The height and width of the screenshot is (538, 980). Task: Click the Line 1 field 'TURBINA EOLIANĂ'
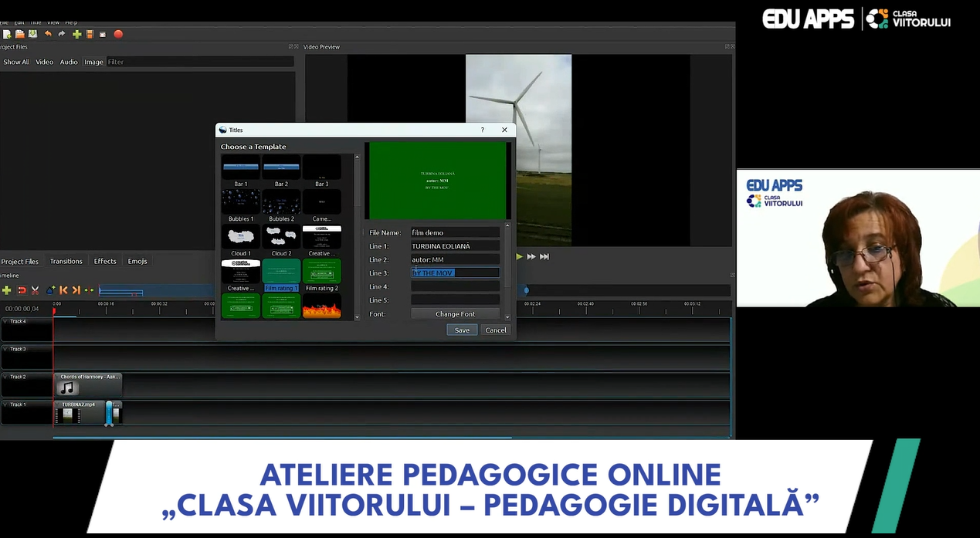456,246
